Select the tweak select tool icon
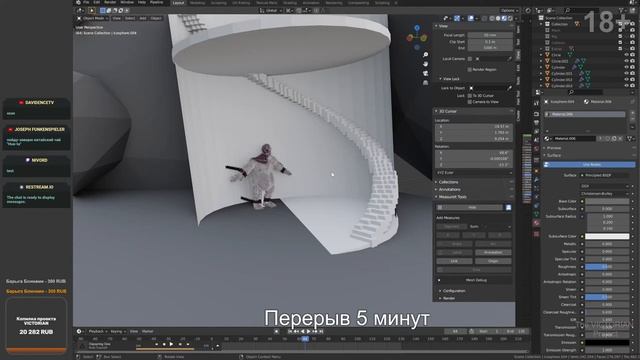This screenshot has width=640, height=360. 92,11
